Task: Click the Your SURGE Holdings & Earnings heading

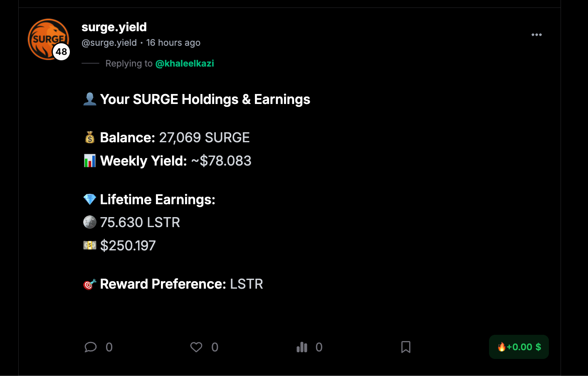Action: point(205,99)
